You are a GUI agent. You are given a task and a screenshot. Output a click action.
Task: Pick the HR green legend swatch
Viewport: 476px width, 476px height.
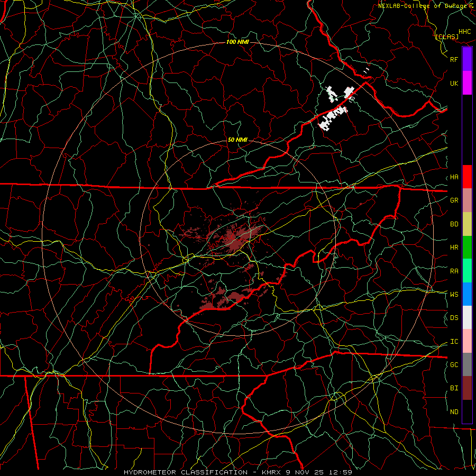(467, 248)
